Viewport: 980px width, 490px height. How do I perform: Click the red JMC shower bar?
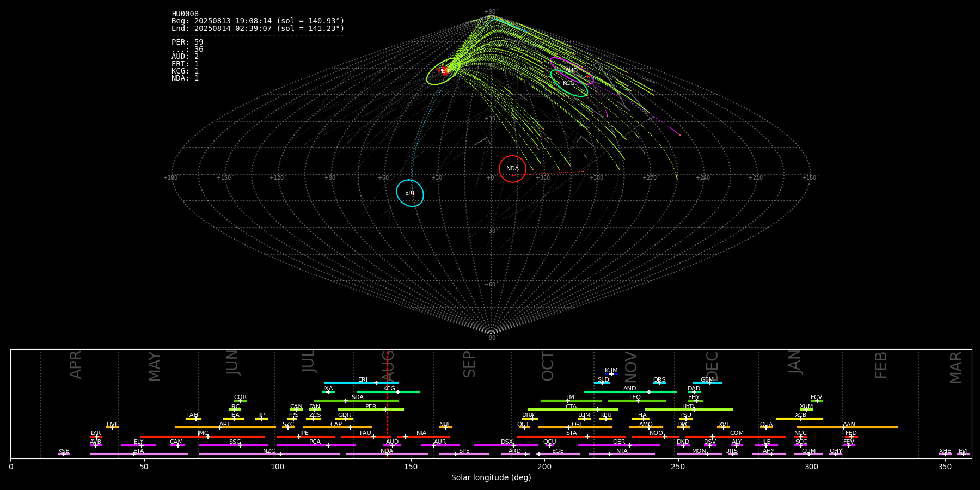(x=203, y=436)
